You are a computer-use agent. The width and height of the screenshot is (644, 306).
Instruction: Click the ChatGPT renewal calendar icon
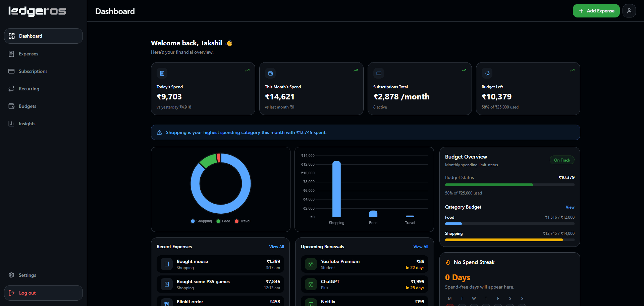click(x=311, y=285)
